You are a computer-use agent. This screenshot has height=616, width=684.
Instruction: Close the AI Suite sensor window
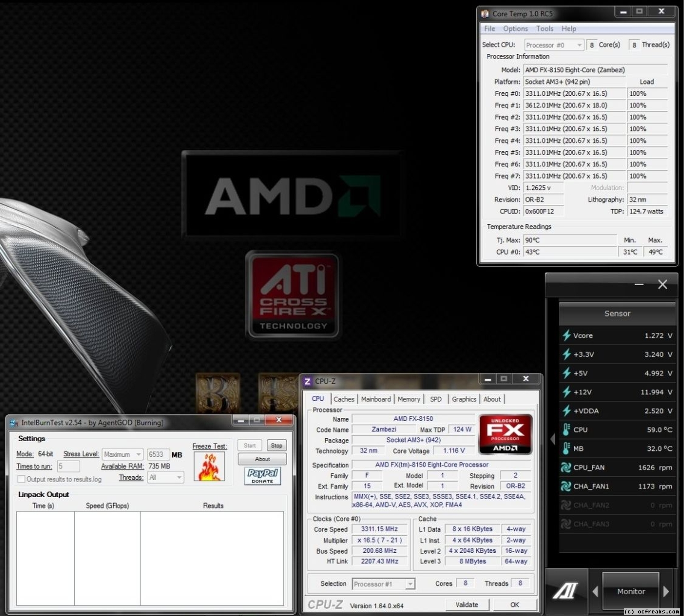[663, 285]
